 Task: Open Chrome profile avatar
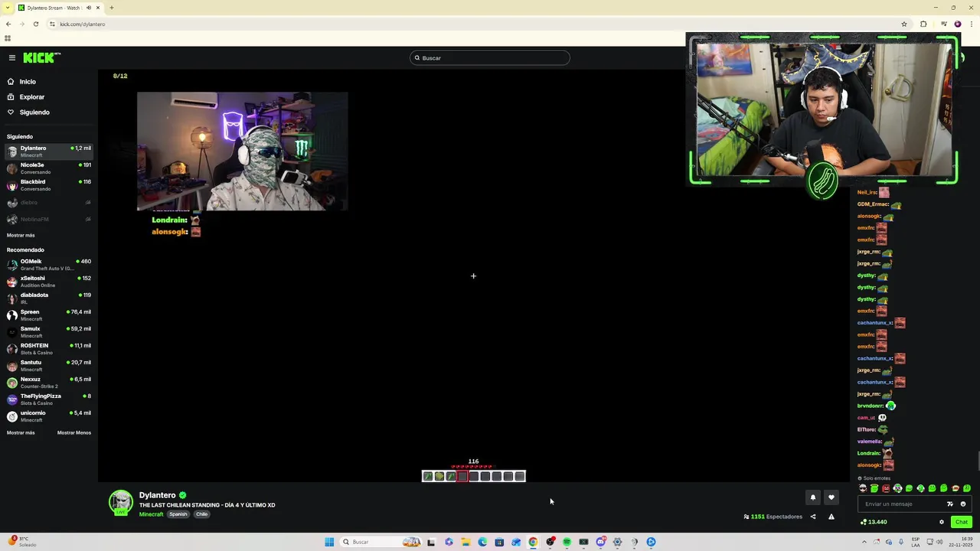pyautogui.click(x=957, y=24)
